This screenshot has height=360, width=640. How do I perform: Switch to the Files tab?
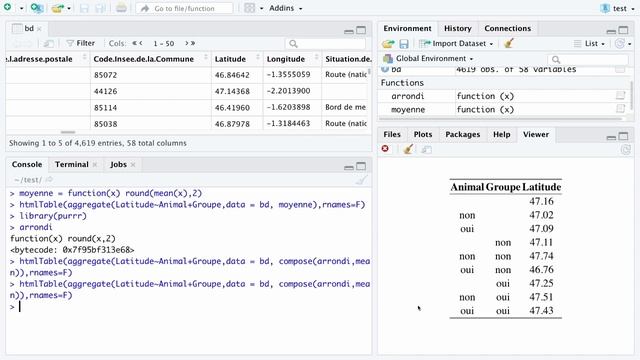point(392,134)
